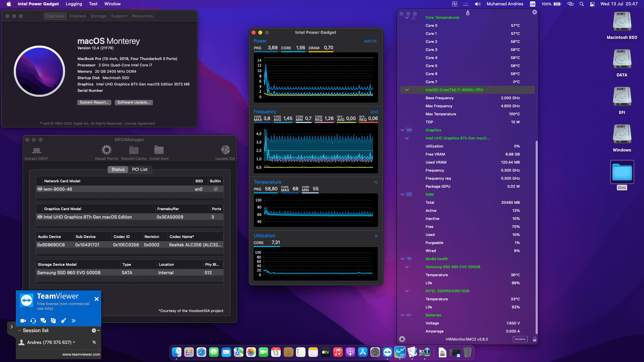Select the Extract DSDT tool in DPCIManager
This screenshot has width=644, height=362.
36,152
